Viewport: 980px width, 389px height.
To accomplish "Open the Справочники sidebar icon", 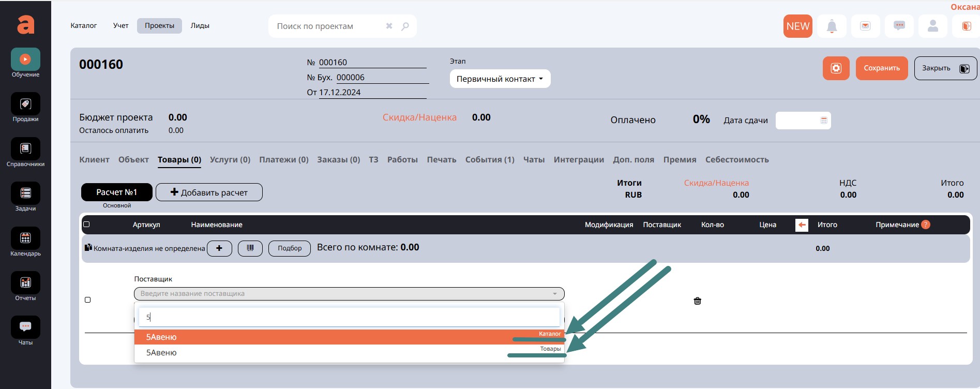I will click(x=25, y=149).
